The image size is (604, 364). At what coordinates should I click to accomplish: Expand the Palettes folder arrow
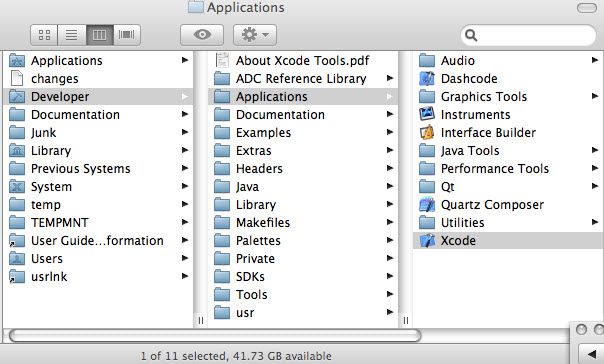click(x=390, y=240)
